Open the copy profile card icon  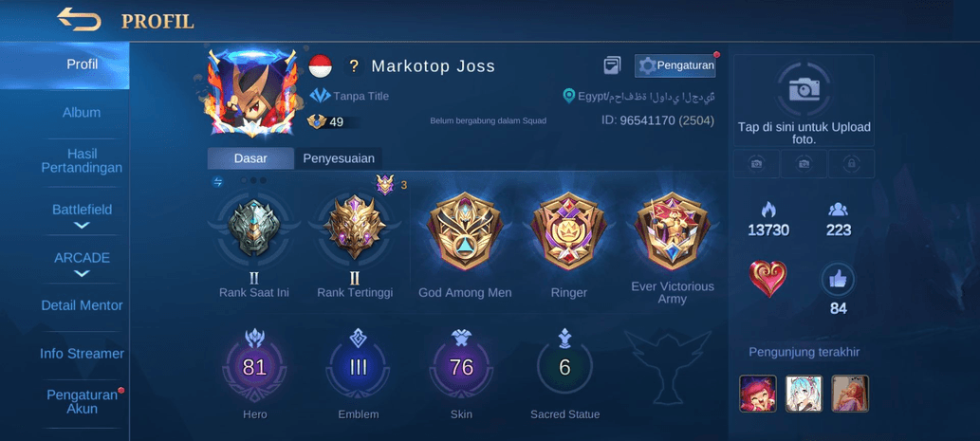coord(612,64)
